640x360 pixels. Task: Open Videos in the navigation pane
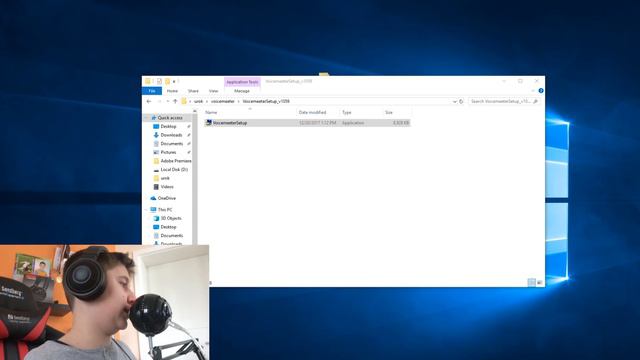click(167, 187)
